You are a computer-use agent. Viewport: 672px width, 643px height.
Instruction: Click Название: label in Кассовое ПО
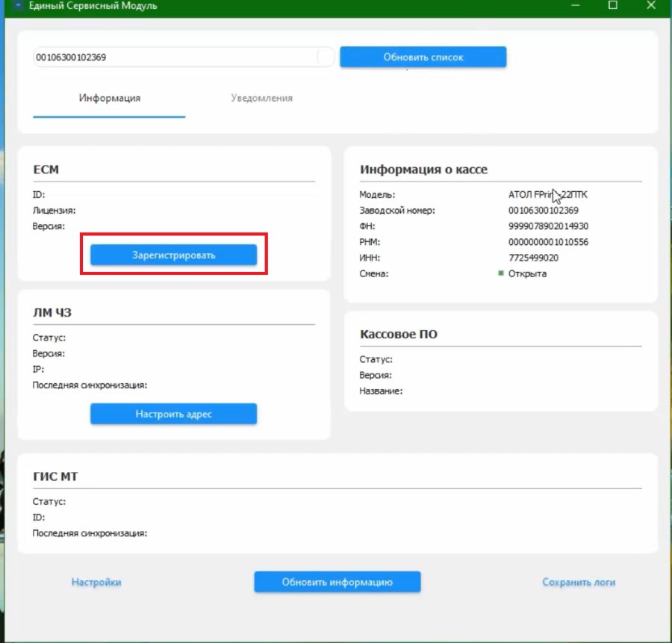pyautogui.click(x=381, y=391)
